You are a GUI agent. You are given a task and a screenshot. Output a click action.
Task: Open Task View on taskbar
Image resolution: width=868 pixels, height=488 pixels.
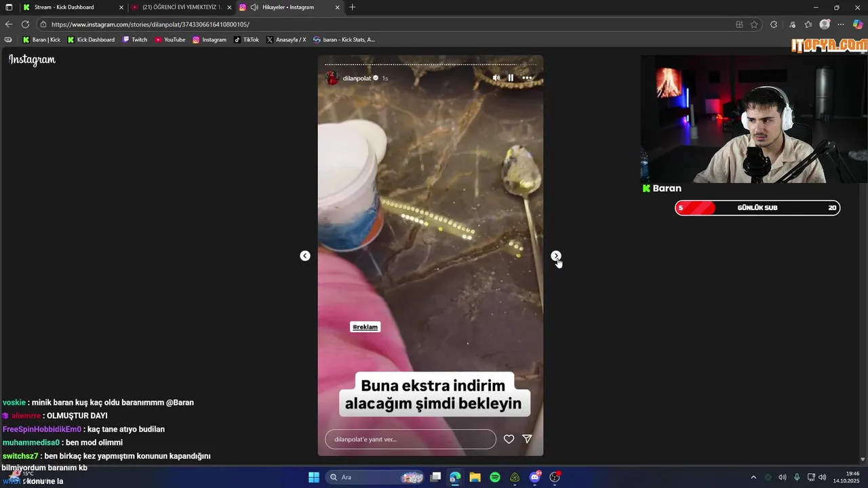(x=436, y=477)
